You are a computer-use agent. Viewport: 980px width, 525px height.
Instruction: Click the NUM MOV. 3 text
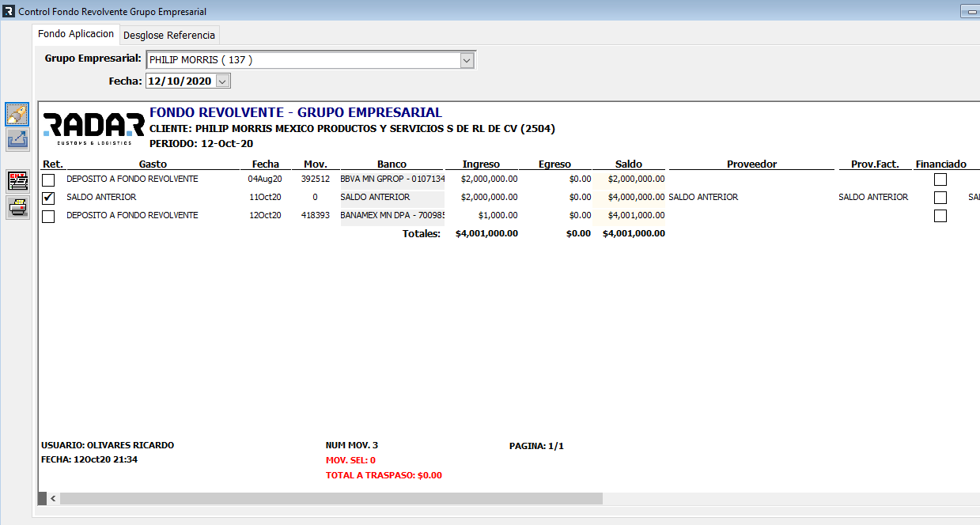(x=352, y=445)
